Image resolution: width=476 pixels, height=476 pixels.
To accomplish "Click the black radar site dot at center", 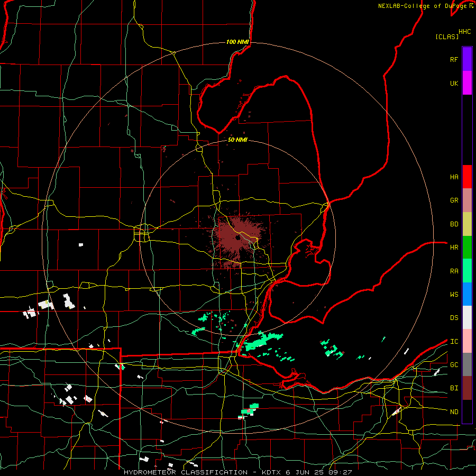I will click(237, 237).
